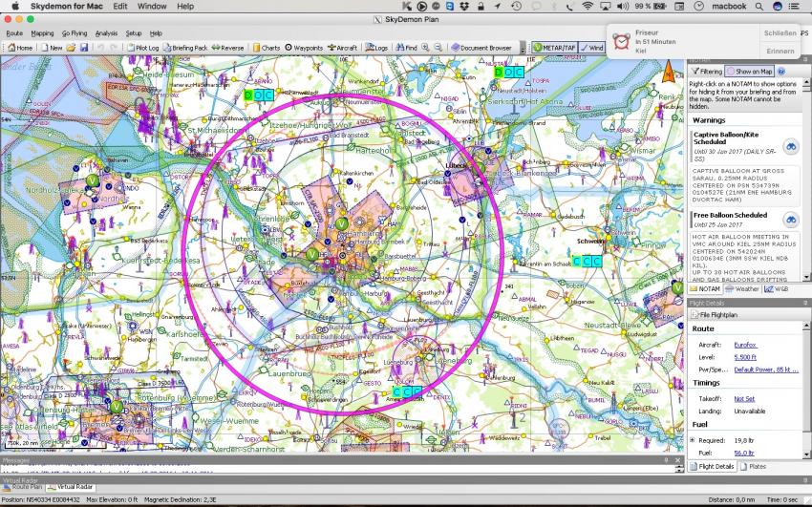Save the route with floppy disk icon

click(x=84, y=48)
